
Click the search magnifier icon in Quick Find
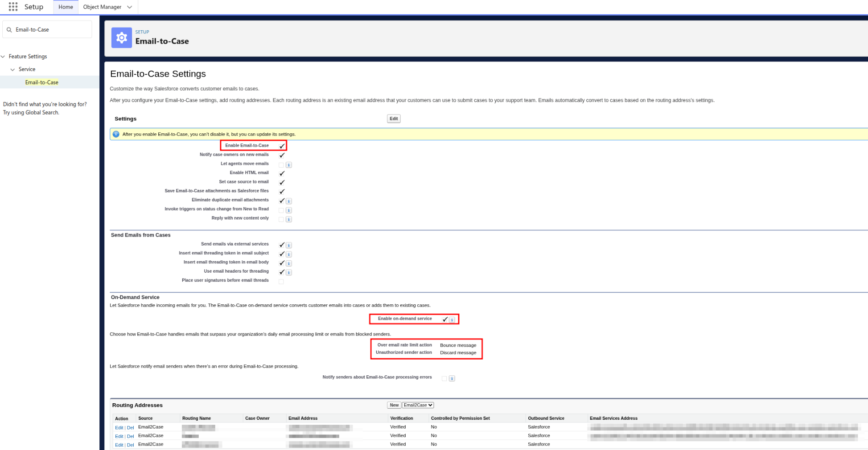[x=9, y=30]
